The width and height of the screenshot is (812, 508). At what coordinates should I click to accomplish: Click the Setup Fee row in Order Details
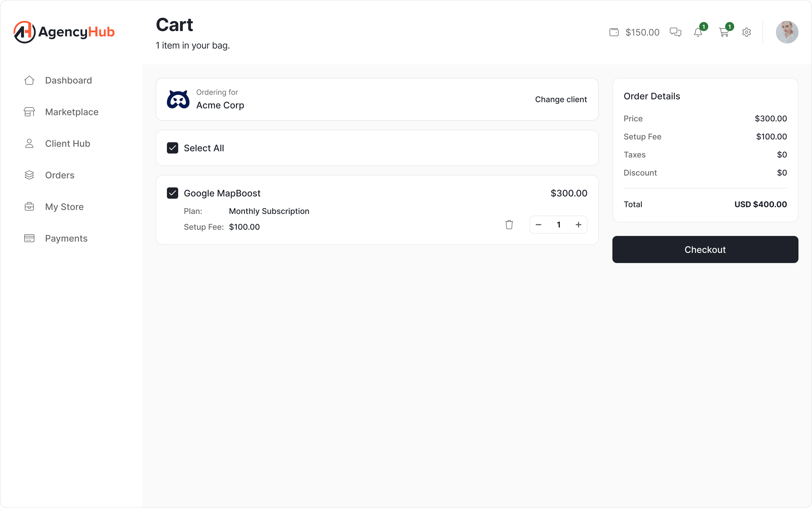click(x=705, y=136)
